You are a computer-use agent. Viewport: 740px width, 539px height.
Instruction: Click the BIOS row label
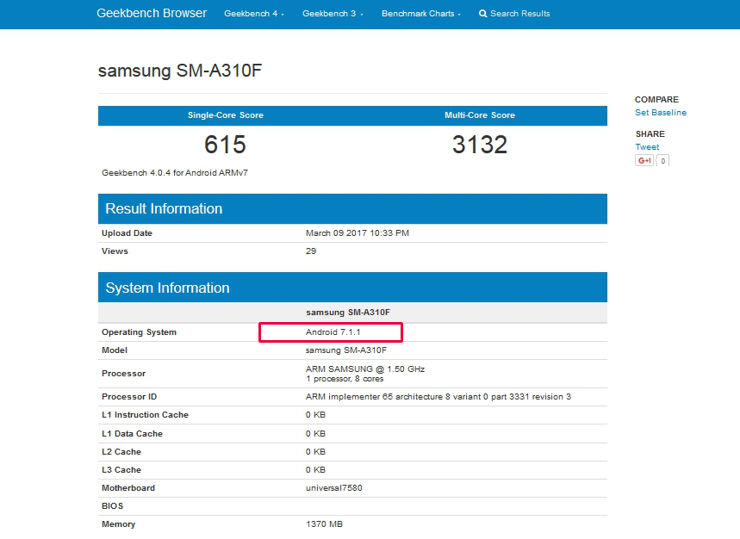click(112, 506)
